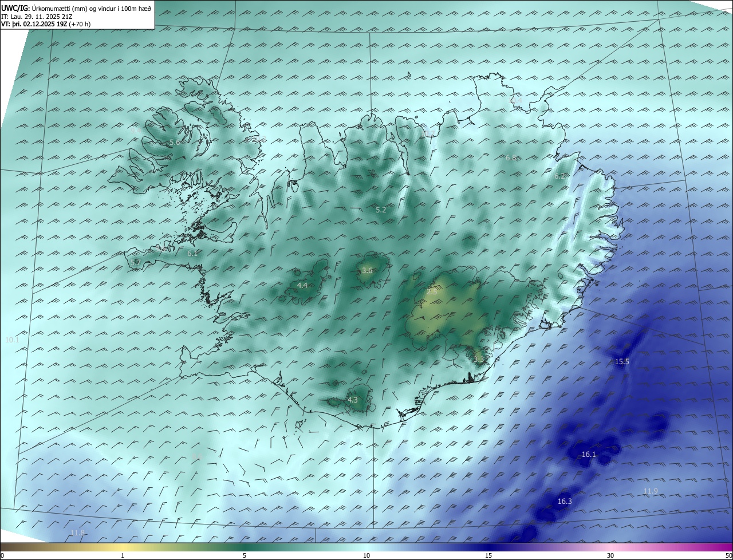Click the 5.7 value on Snæfellsnes tip
733x560 pixels.
[136, 262]
